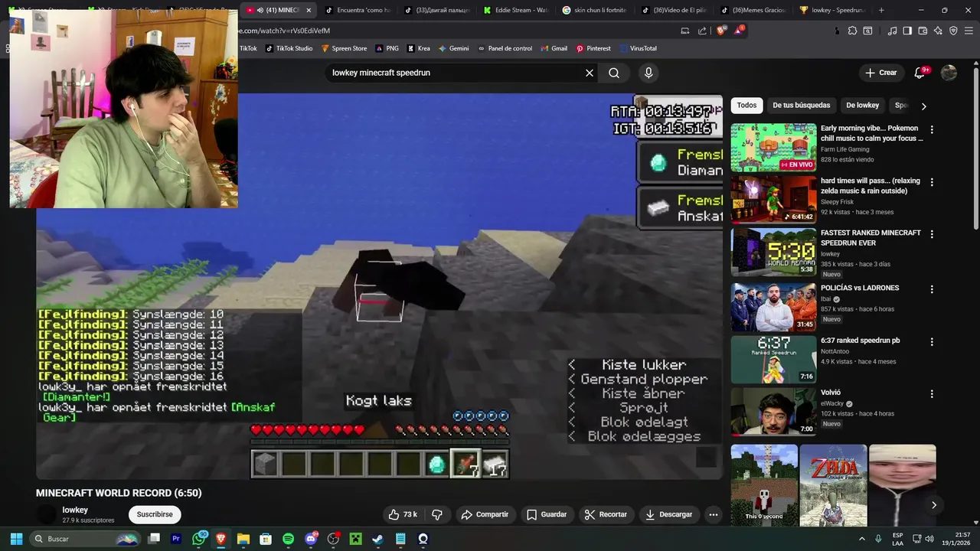Open the lowkey channel name link
The height and width of the screenshot is (551, 980).
click(x=75, y=510)
